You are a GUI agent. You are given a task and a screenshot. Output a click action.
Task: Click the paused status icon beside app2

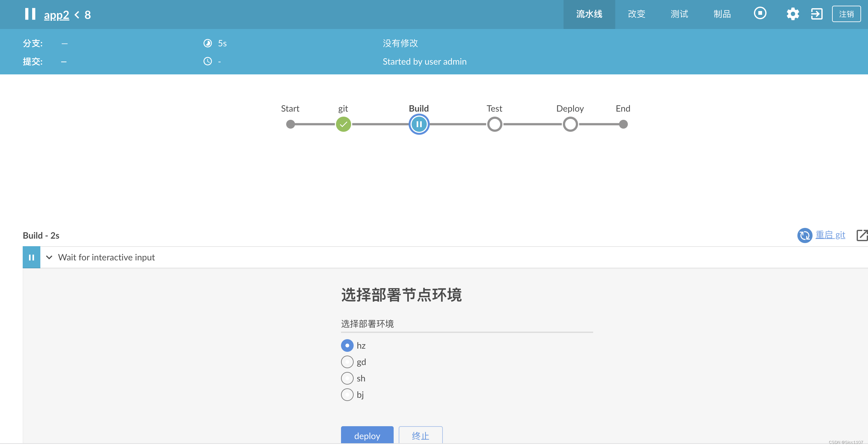click(30, 14)
